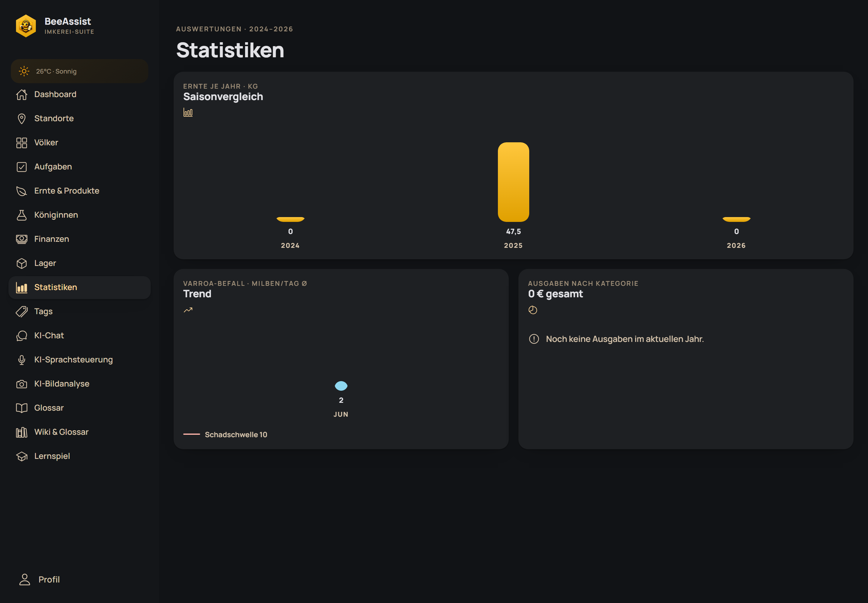Screen dimensions: 868x603
Task: Click the Tags label icon
Action: pyautogui.click(x=21, y=311)
